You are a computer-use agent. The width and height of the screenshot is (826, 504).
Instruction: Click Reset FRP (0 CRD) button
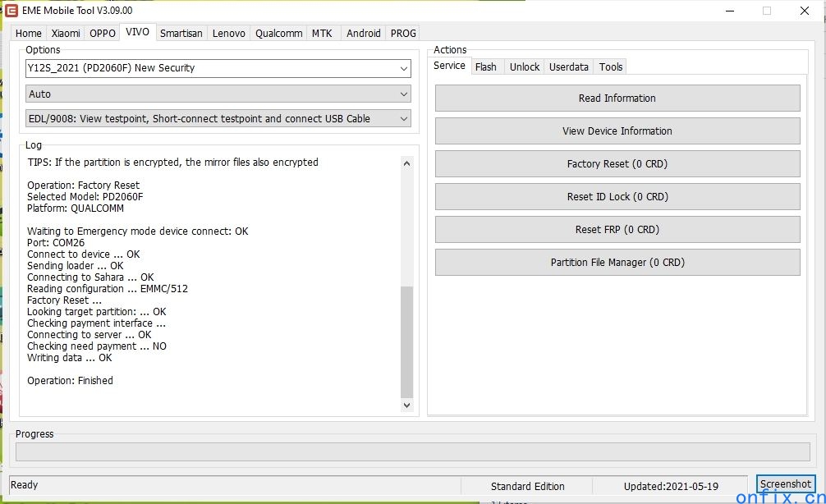[617, 230]
